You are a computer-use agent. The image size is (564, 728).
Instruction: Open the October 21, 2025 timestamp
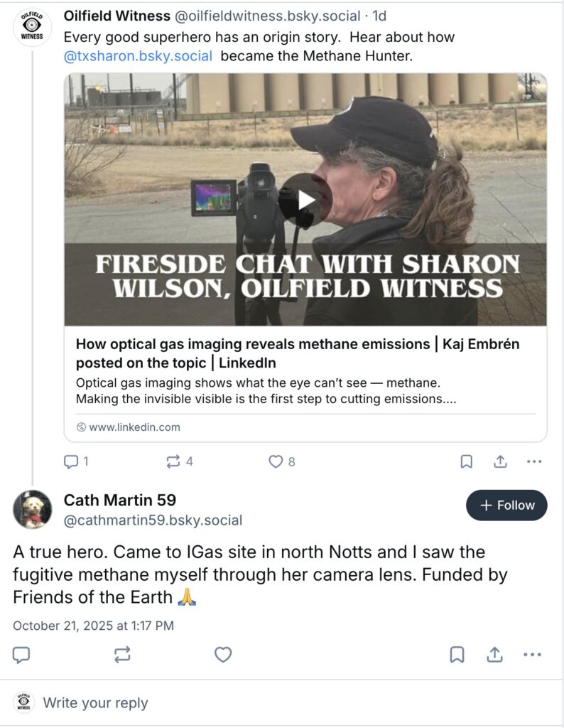(93, 626)
